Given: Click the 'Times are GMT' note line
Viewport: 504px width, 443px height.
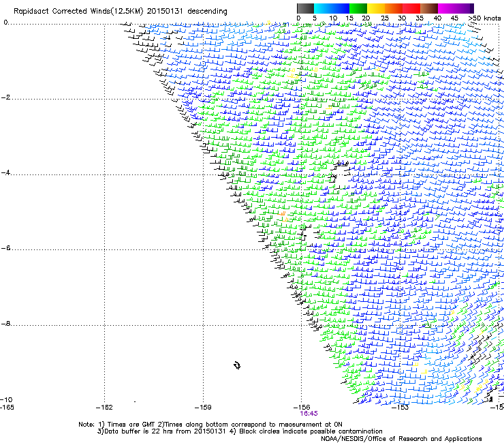Looking at the screenshot, I should pyautogui.click(x=210, y=425).
